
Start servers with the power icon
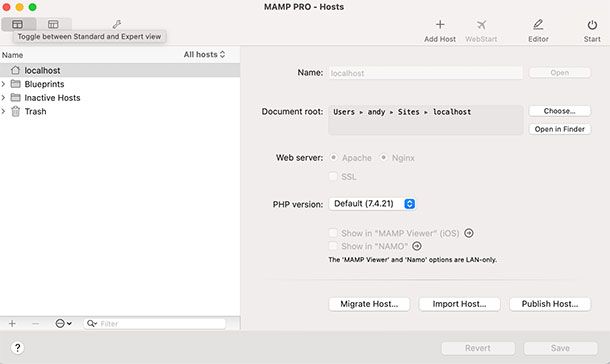(592, 25)
